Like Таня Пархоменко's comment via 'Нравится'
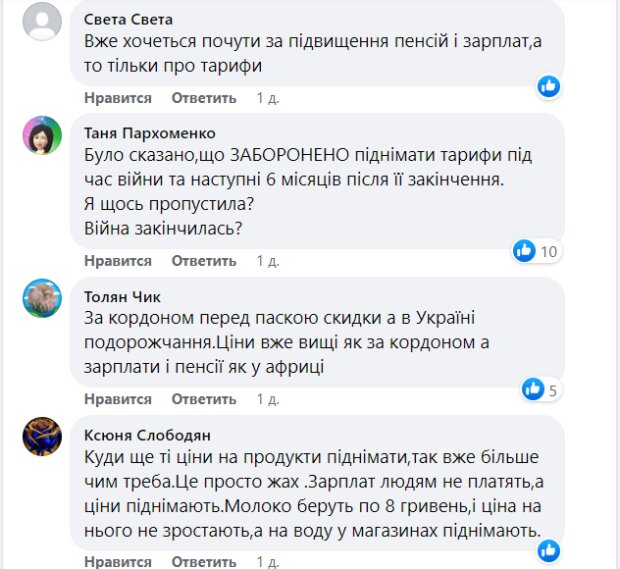Screen dimensions: 620x569 coord(118,261)
